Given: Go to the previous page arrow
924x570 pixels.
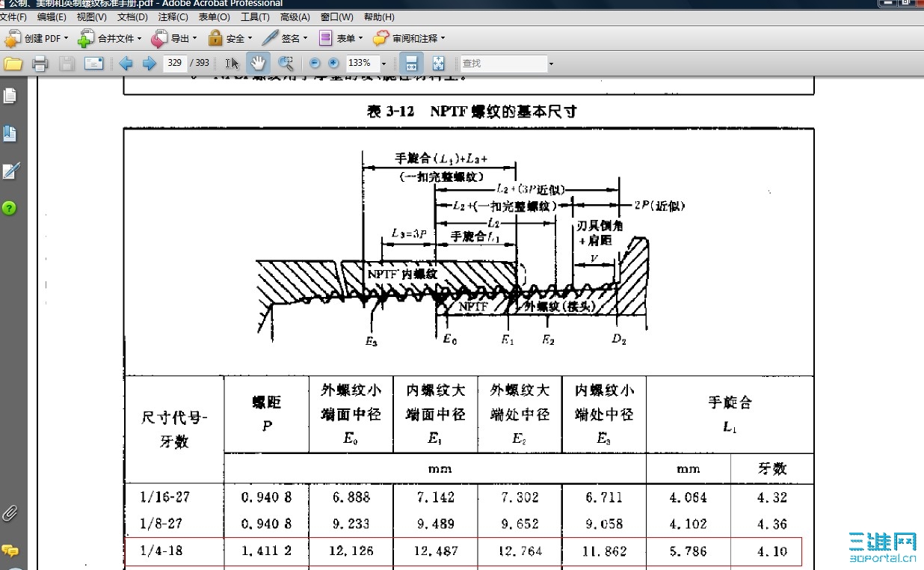Looking at the screenshot, I should pyautogui.click(x=126, y=64).
